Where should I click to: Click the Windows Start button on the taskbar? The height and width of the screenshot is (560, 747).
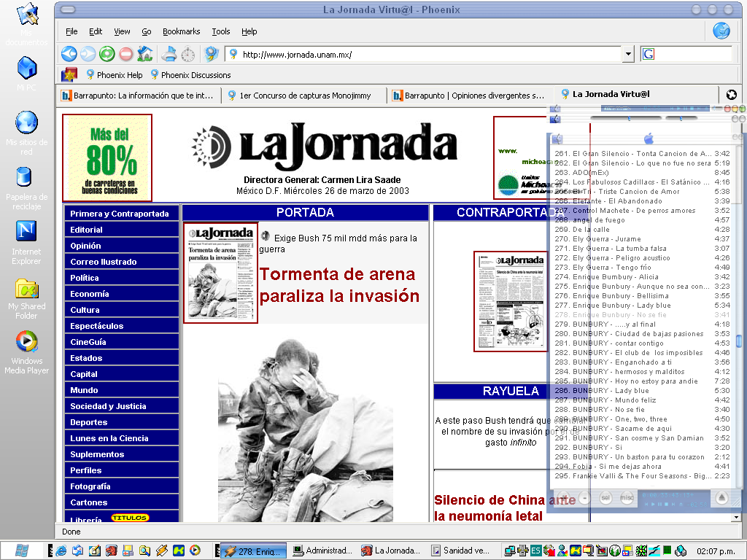click(x=21, y=551)
